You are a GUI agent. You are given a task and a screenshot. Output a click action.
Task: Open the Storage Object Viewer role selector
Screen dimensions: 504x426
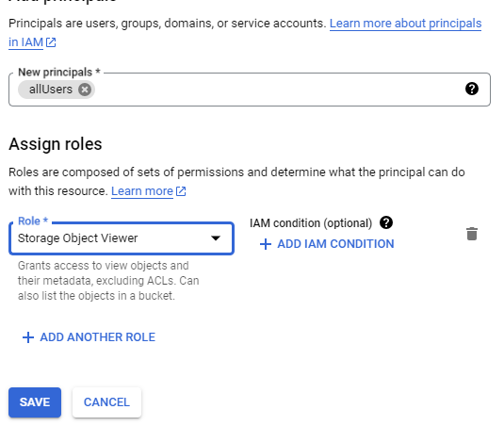click(122, 238)
